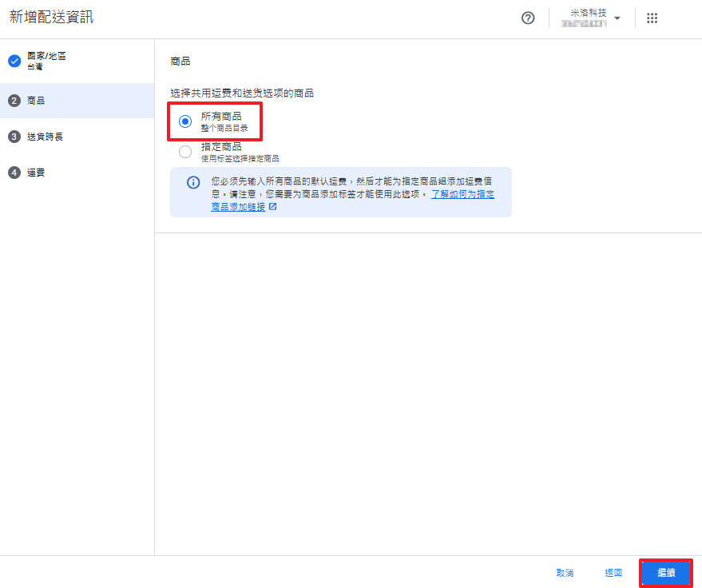Viewport: 702px width, 588px height.
Task: Click the number 3 step circle
Action: 14,137
